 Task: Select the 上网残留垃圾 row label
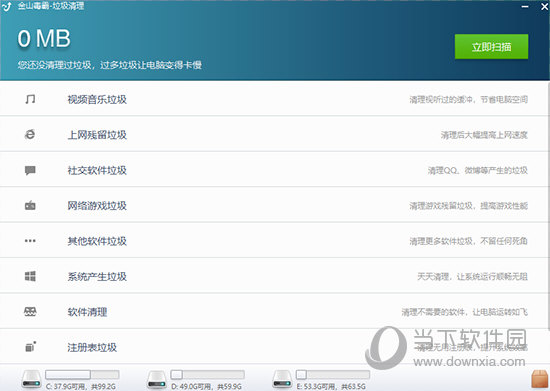[97, 135]
